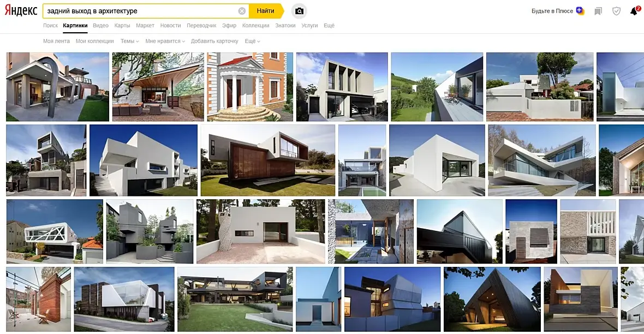This screenshot has height=334, width=644.
Task: Open the shield protection icon
Action: point(617,11)
